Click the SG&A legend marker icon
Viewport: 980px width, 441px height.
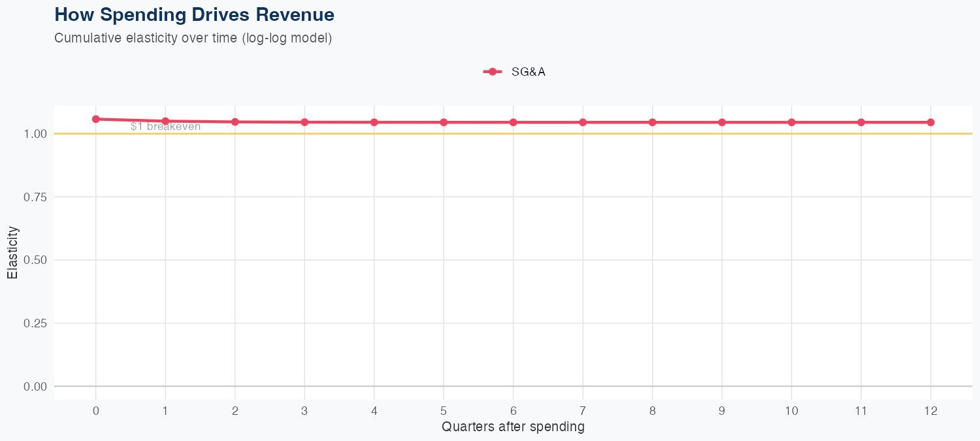(x=493, y=72)
